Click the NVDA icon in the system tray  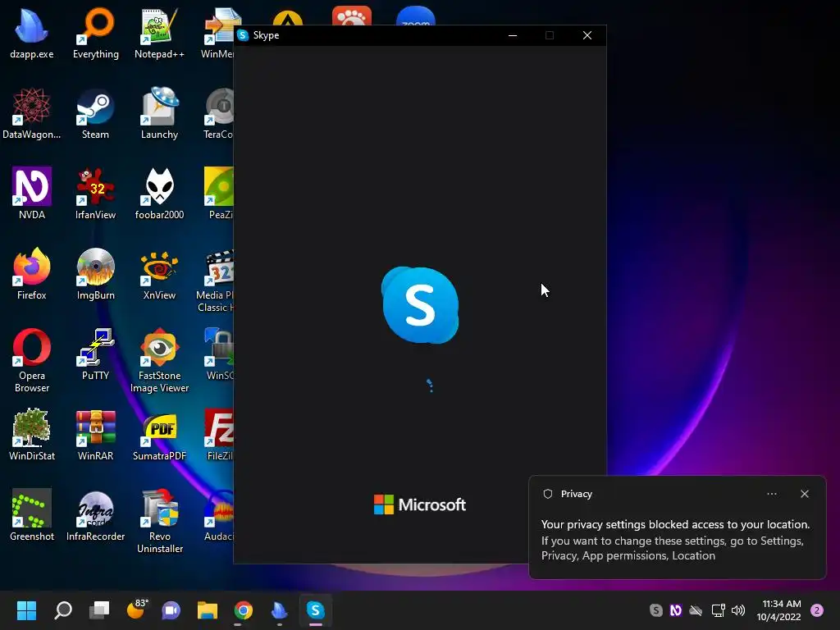coord(676,610)
